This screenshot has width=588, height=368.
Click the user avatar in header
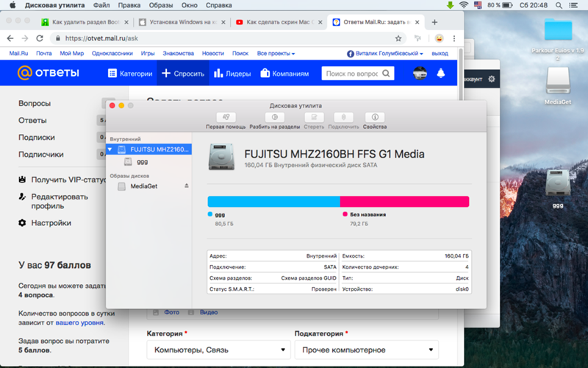[420, 73]
